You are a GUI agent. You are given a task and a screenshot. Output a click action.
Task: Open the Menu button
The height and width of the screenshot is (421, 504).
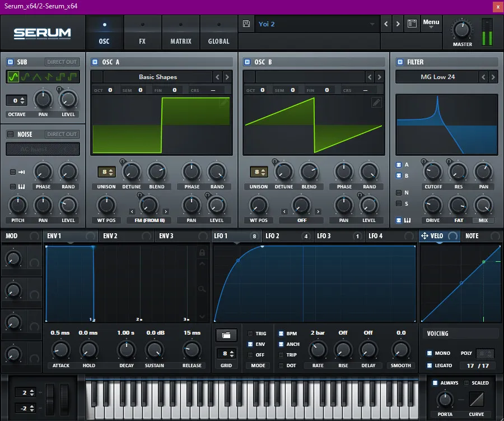431,23
